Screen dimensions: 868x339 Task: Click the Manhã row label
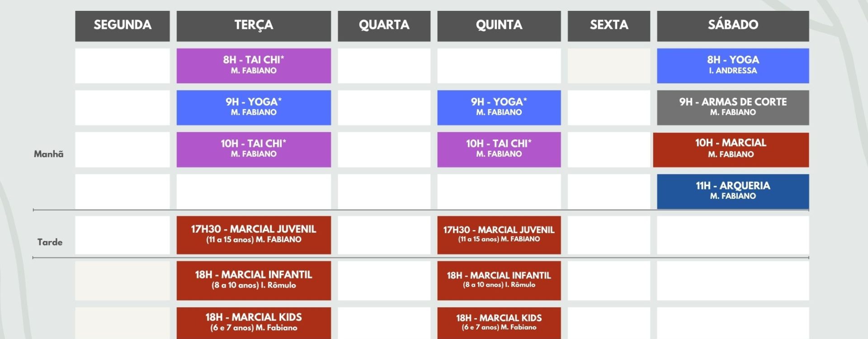point(49,154)
